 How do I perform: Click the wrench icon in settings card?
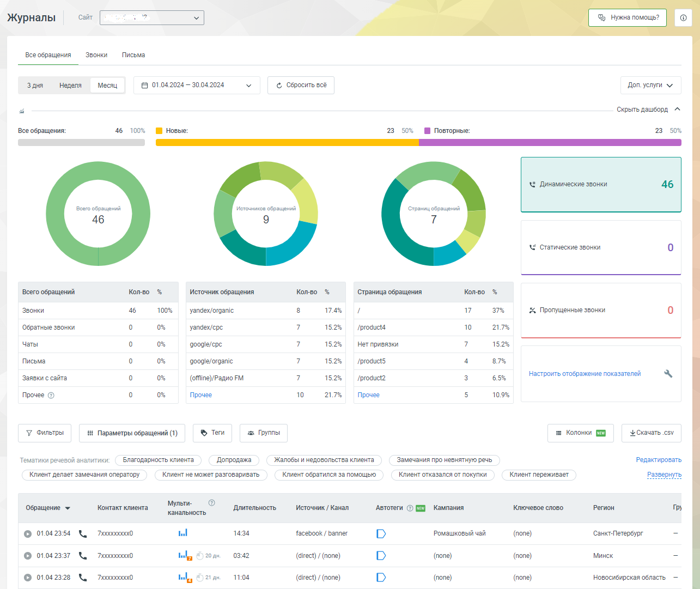tap(668, 374)
